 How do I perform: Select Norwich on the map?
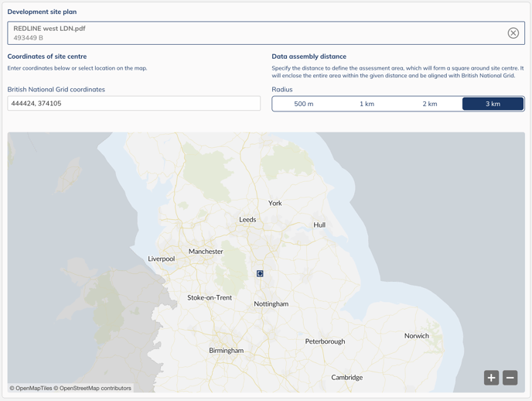tap(416, 336)
